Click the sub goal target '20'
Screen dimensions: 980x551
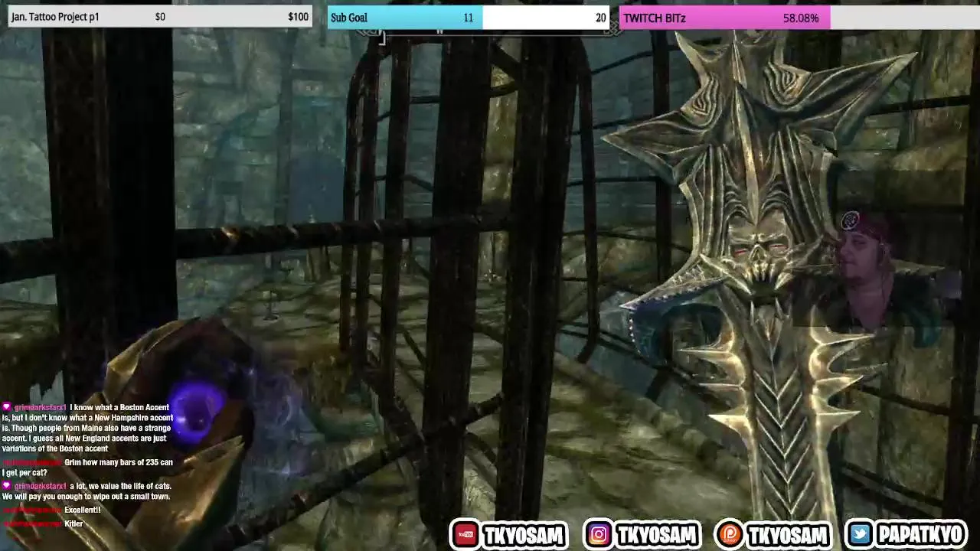[x=600, y=18]
